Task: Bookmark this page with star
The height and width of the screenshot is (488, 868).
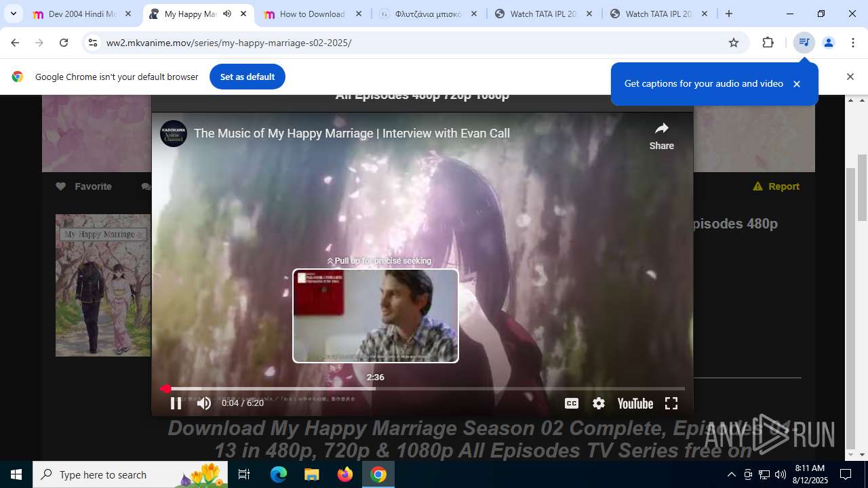Action: coord(734,43)
